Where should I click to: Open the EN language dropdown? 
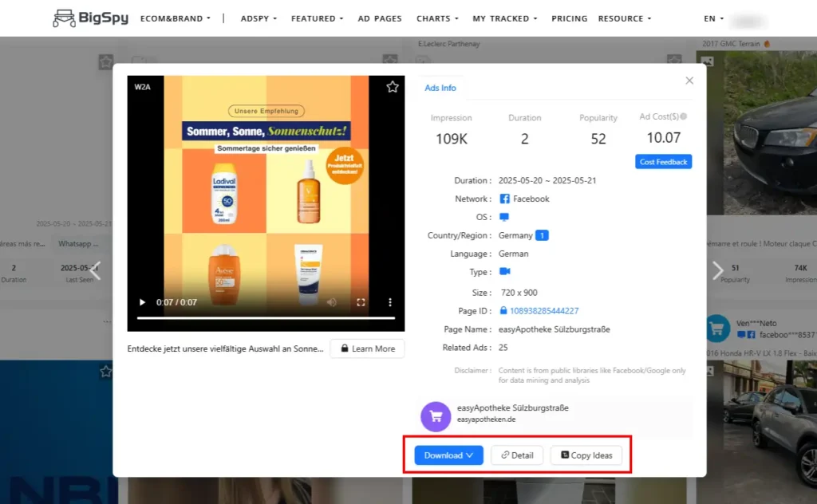click(x=714, y=18)
